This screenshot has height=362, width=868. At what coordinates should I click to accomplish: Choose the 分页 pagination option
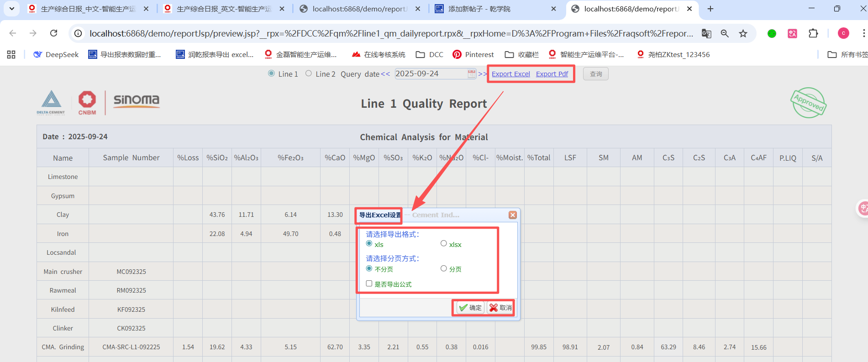coord(443,268)
